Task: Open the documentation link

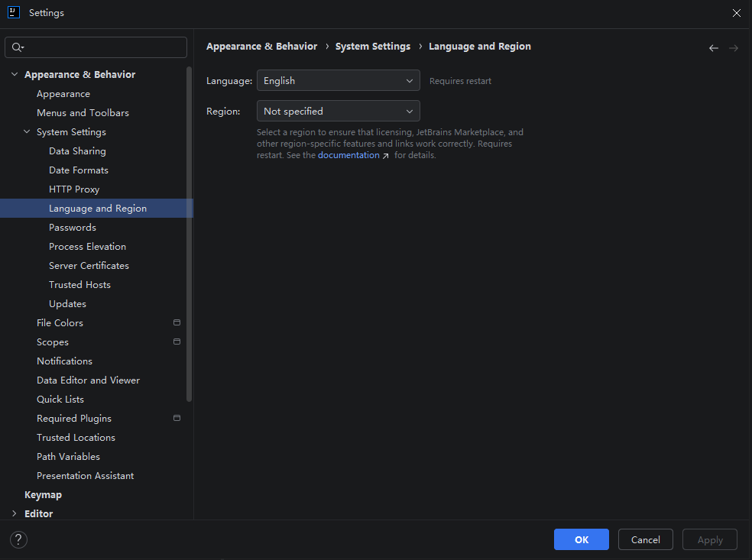Action: click(348, 155)
